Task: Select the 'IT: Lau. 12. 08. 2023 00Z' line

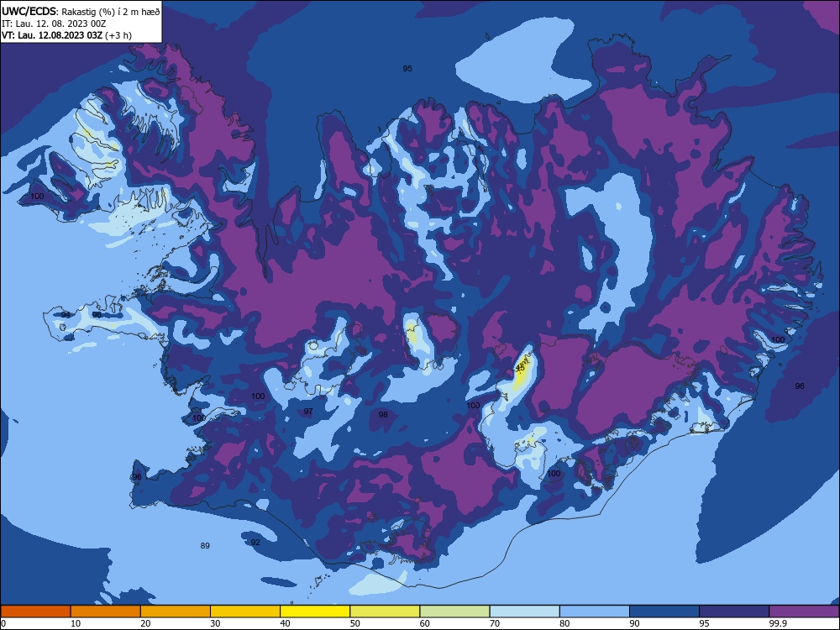Action: tap(54, 24)
